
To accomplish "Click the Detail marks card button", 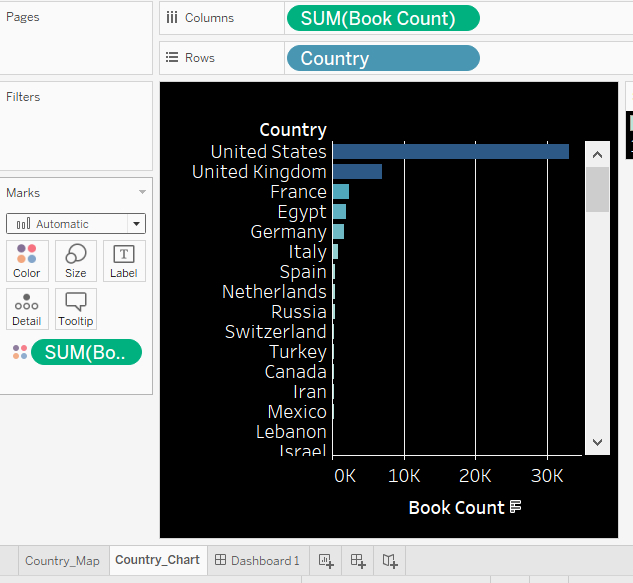I will tap(27, 309).
